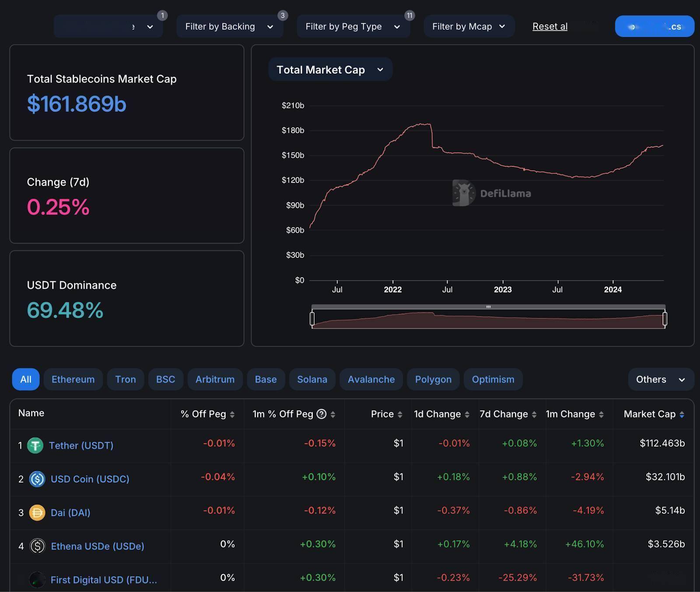The height and width of the screenshot is (592, 700).
Task: Click the $5.14b market cap cell
Action: click(670, 511)
